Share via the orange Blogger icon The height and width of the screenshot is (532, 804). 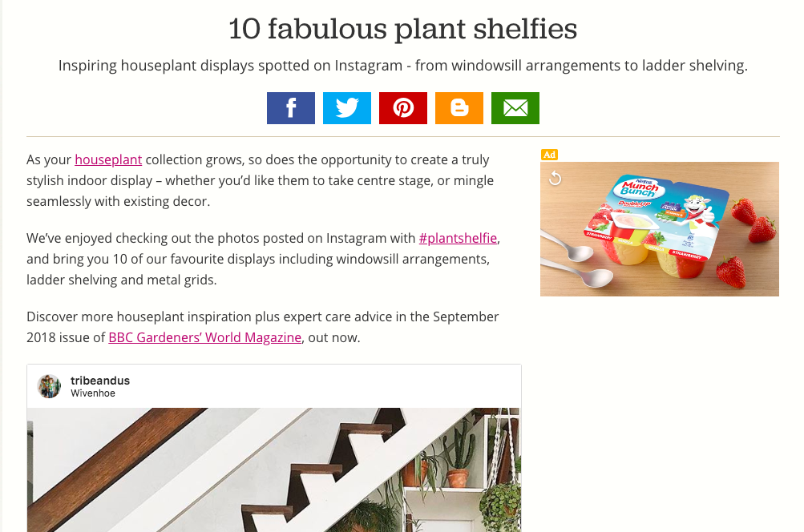coord(459,108)
